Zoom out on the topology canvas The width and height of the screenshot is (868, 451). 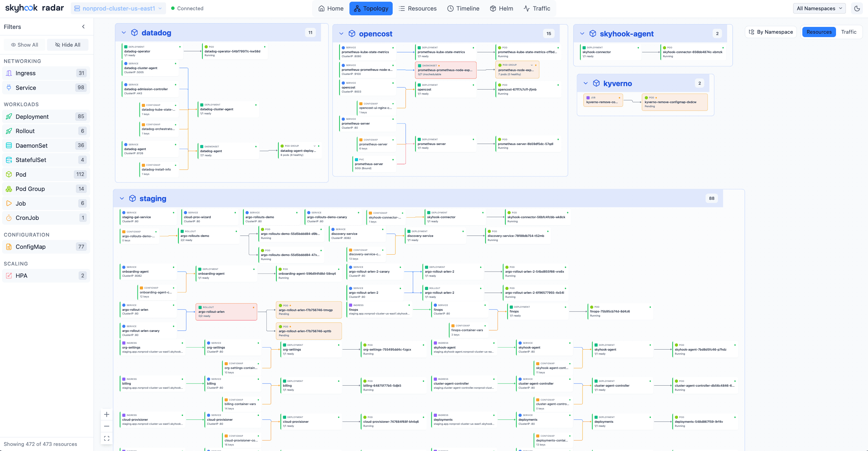pos(107,426)
